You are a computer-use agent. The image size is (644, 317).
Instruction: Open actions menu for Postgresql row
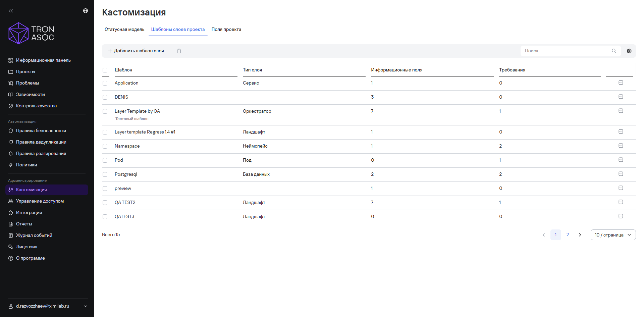pyautogui.click(x=621, y=174)
